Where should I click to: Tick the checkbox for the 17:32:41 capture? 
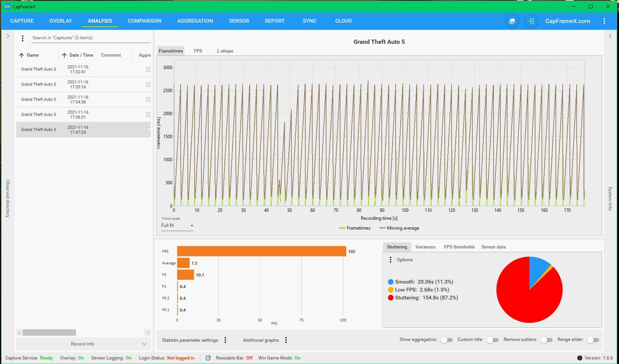[149, 69]
